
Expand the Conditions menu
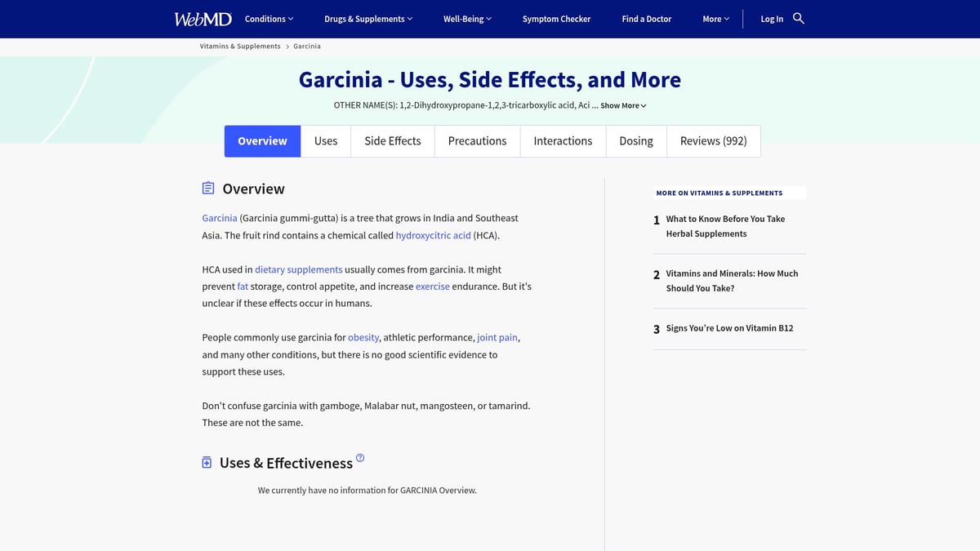[x=269, y=19]
